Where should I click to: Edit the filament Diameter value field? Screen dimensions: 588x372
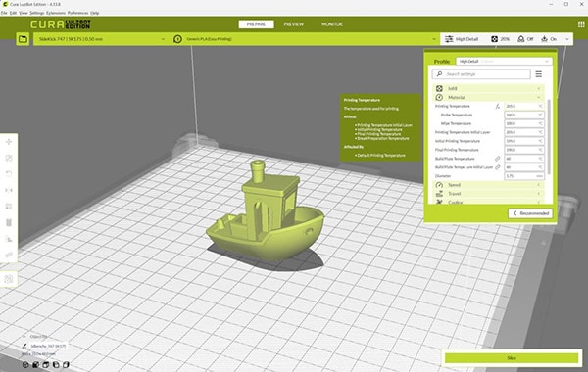point(524,176)
